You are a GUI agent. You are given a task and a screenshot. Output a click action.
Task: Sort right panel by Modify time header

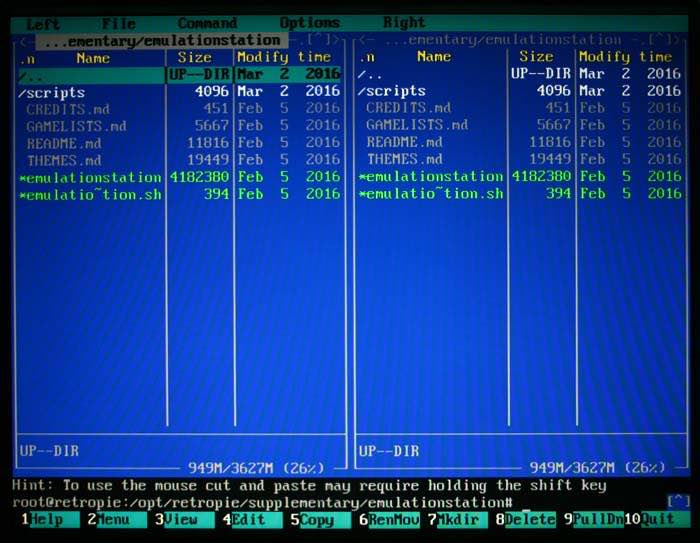625,56
